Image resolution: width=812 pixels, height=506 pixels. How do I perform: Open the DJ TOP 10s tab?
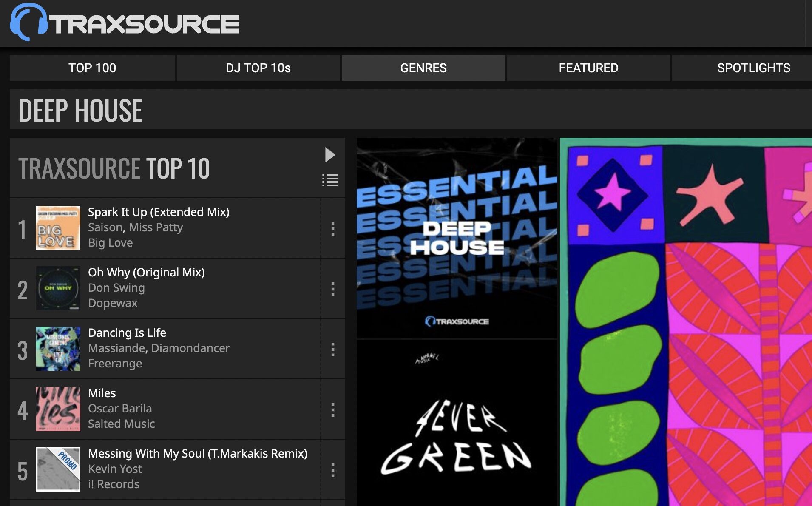(x=258, y=68)
